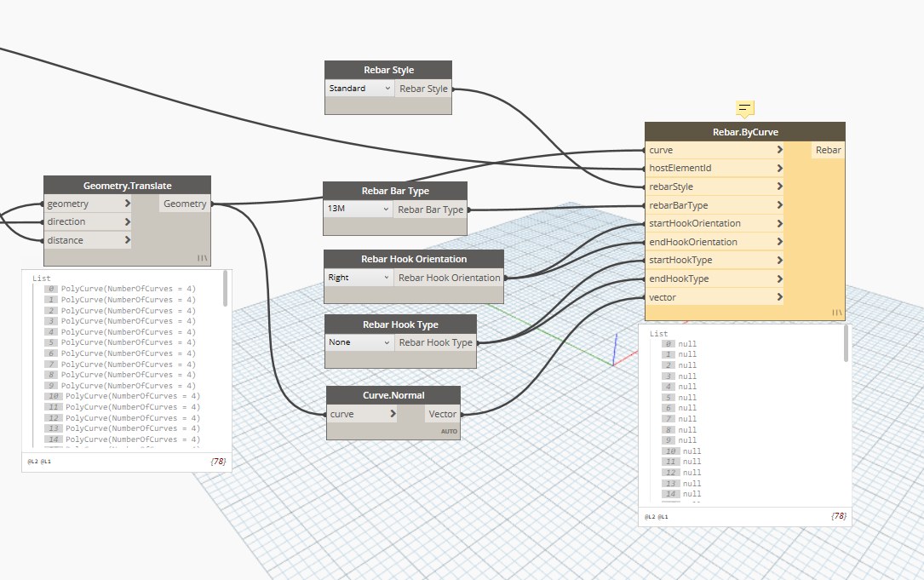Click the Vector output port on Curve.Normal
Screen dimensions: 924x580
[x=443, y=414]
